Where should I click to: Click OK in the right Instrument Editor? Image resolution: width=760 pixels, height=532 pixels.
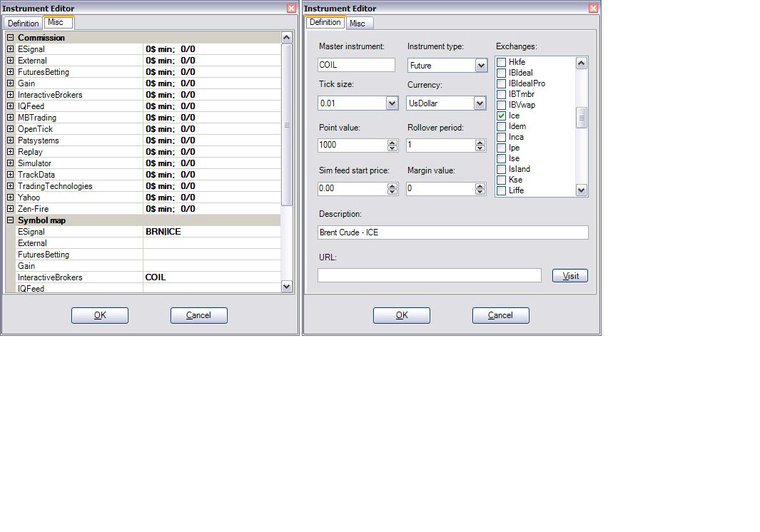click(402, 315)
